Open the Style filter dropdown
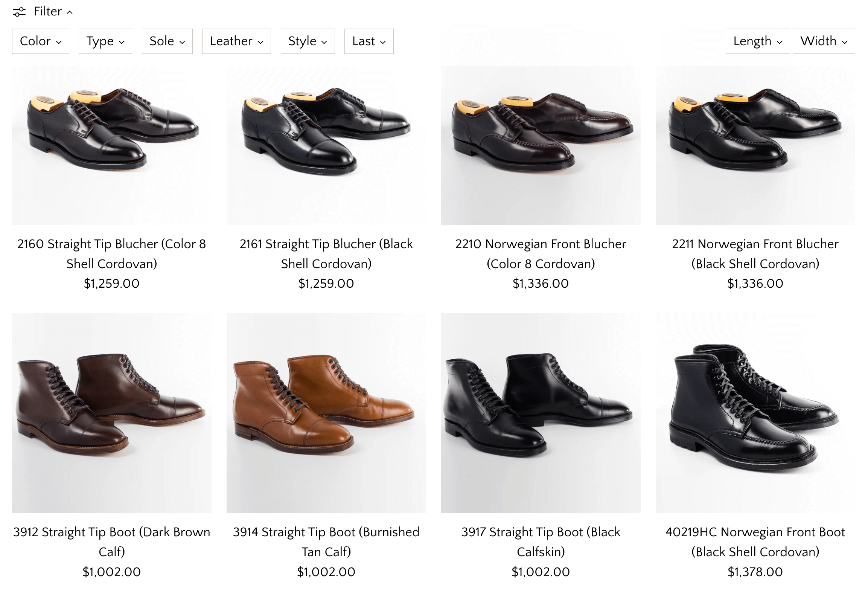Viewport: 868px width, 598px height. coord(308,41)
